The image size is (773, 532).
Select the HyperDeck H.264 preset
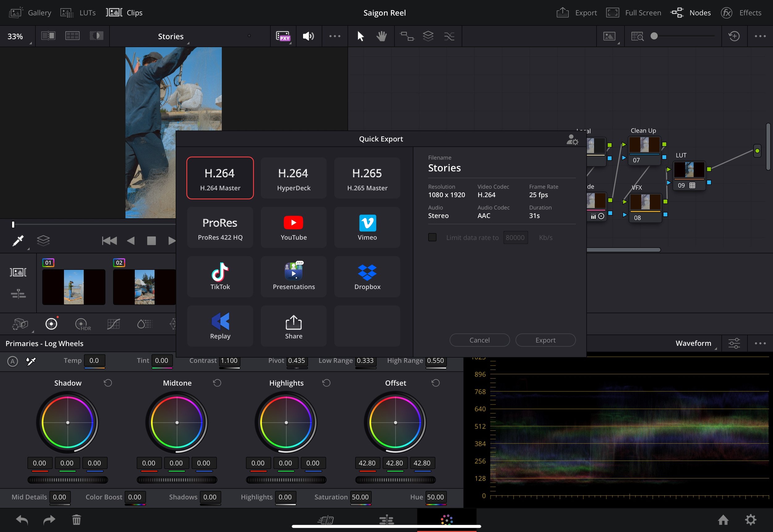point(294,178)
